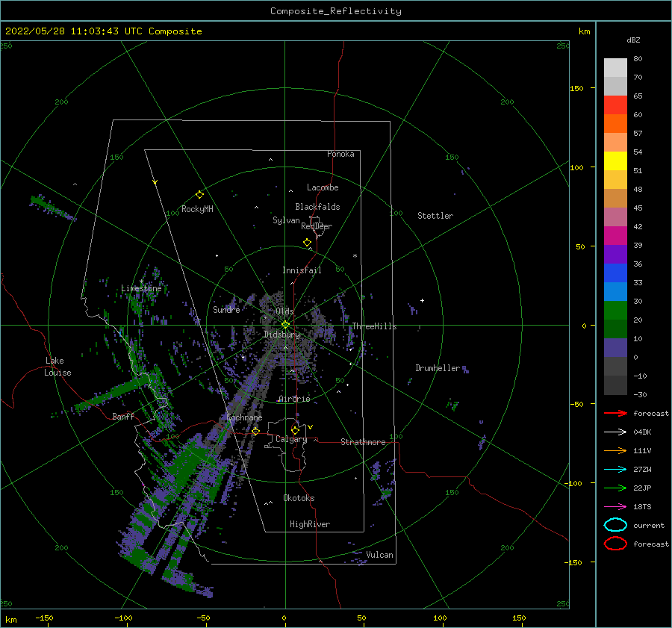Select the Vulcan label
Image resolution: width=672 pixels, height=628 pixels.
click(x=379, y=555)
